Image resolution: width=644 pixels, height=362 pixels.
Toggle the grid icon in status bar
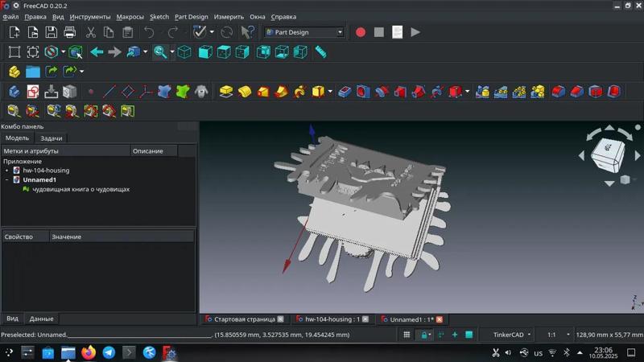(407, 335)
